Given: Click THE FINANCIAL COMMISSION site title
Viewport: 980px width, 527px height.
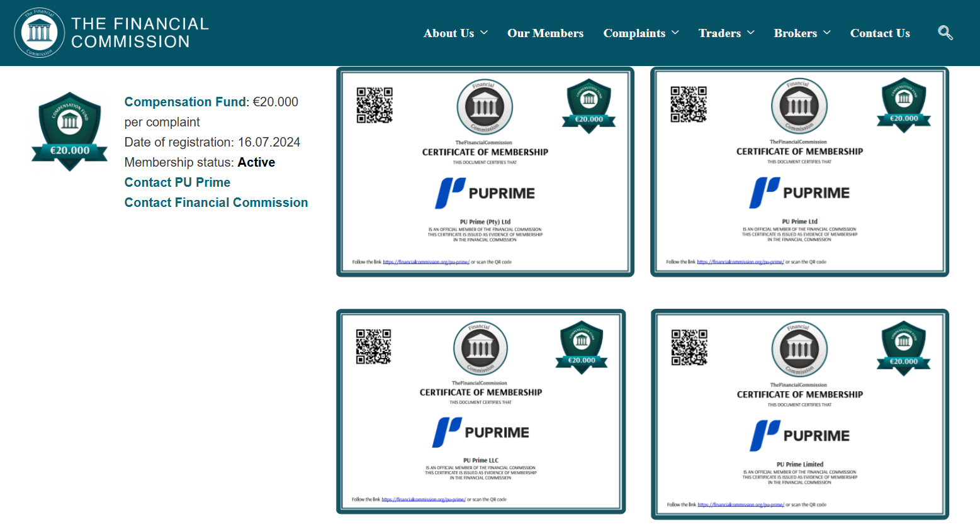Looking at the screenshot, I should (x=140, y=33).
